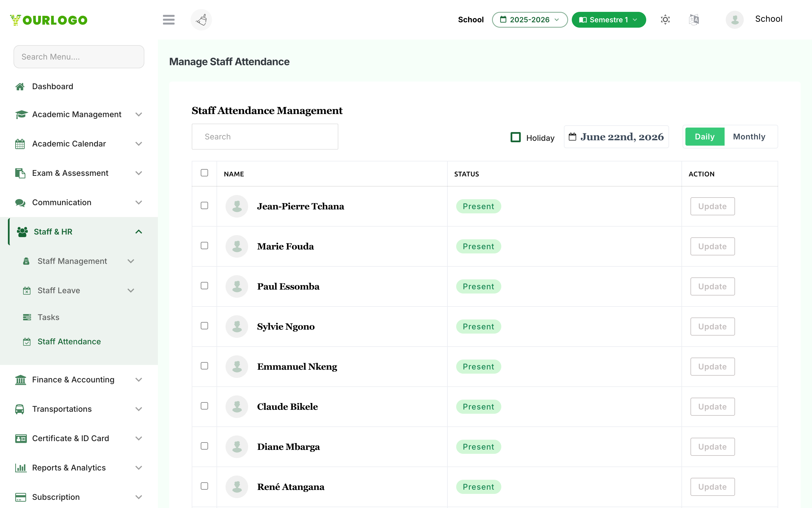
Task: Click the Transportations bus icon
Action: pyautogui.click(x=19, y=409)
